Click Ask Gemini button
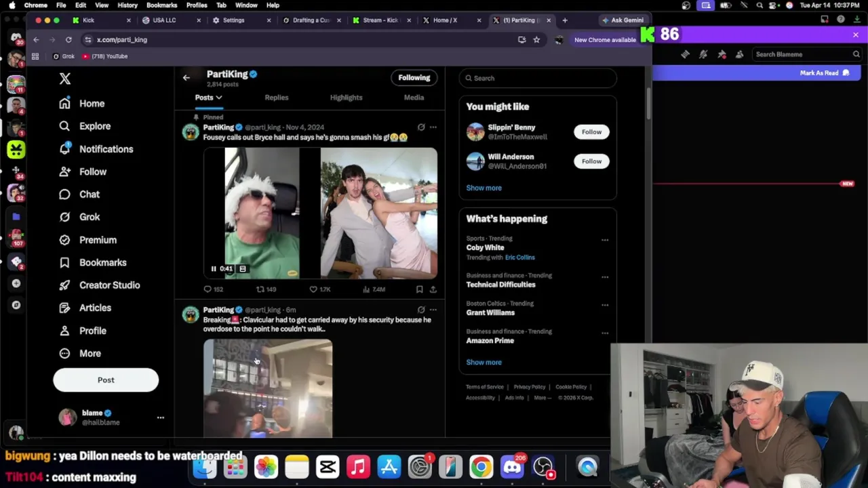 point(623,20)
